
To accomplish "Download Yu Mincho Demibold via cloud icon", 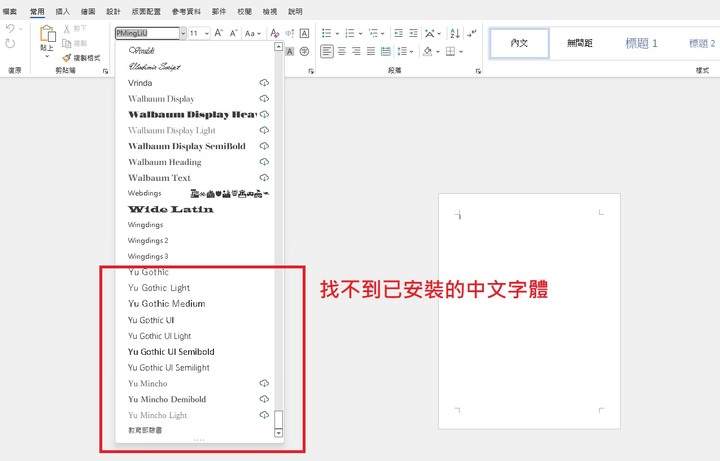I will pos(264,399).
